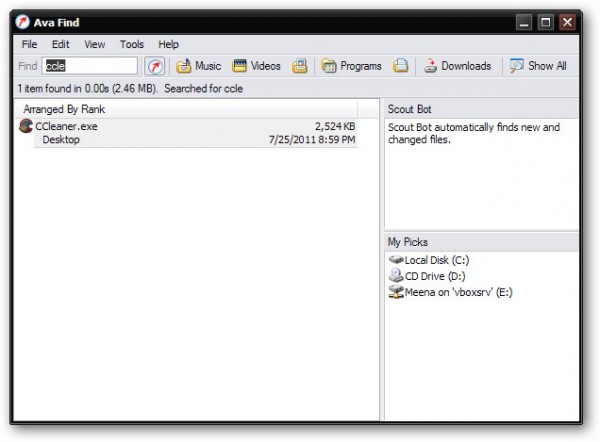Click the Scout Bot description text

(474, 133)
